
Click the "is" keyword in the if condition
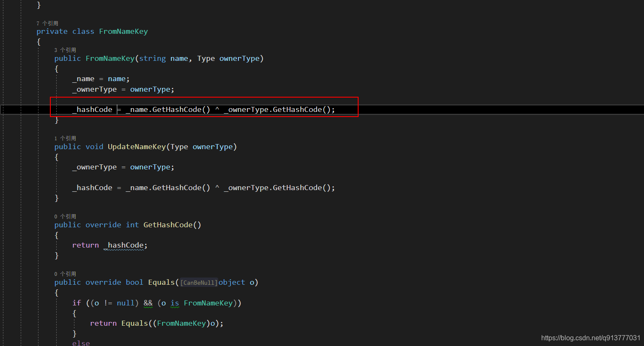pos(175,303)
